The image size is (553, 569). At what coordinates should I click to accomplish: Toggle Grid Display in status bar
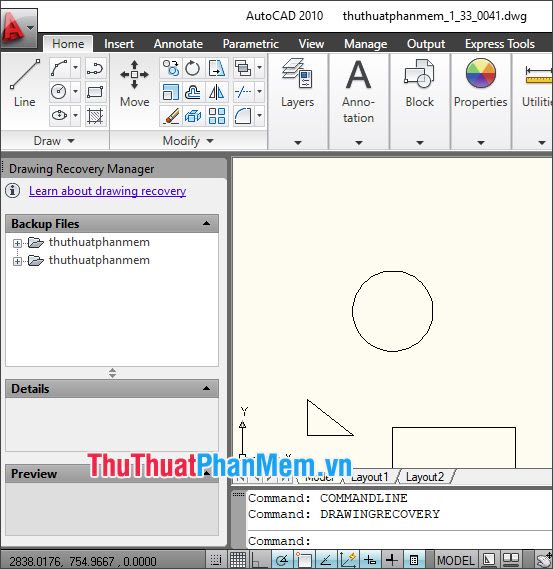238,560
